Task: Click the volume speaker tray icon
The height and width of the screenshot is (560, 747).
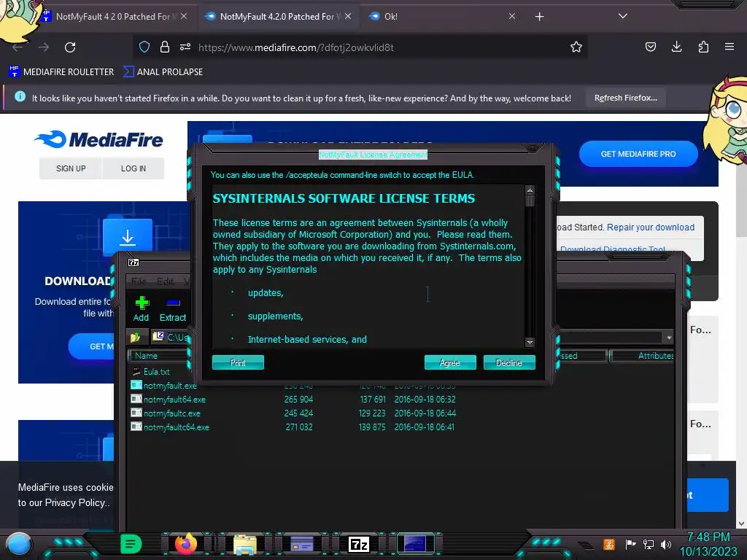Action: [666, 544]
